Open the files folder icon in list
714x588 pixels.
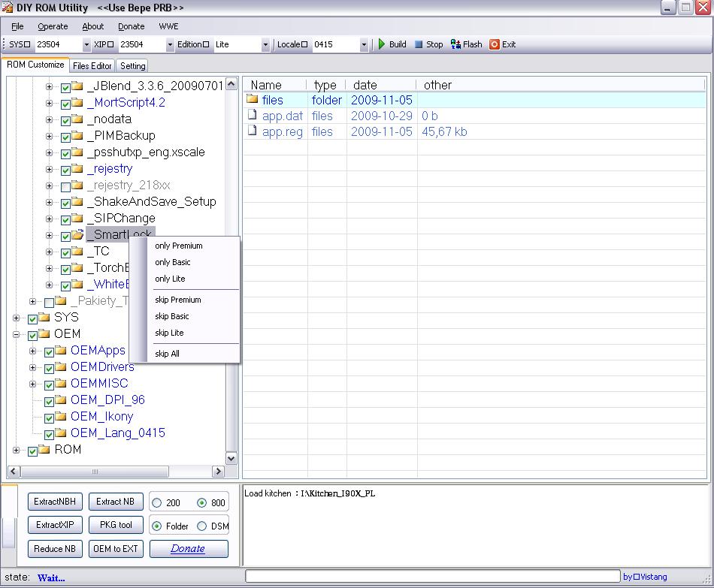[x=253, y=100]
